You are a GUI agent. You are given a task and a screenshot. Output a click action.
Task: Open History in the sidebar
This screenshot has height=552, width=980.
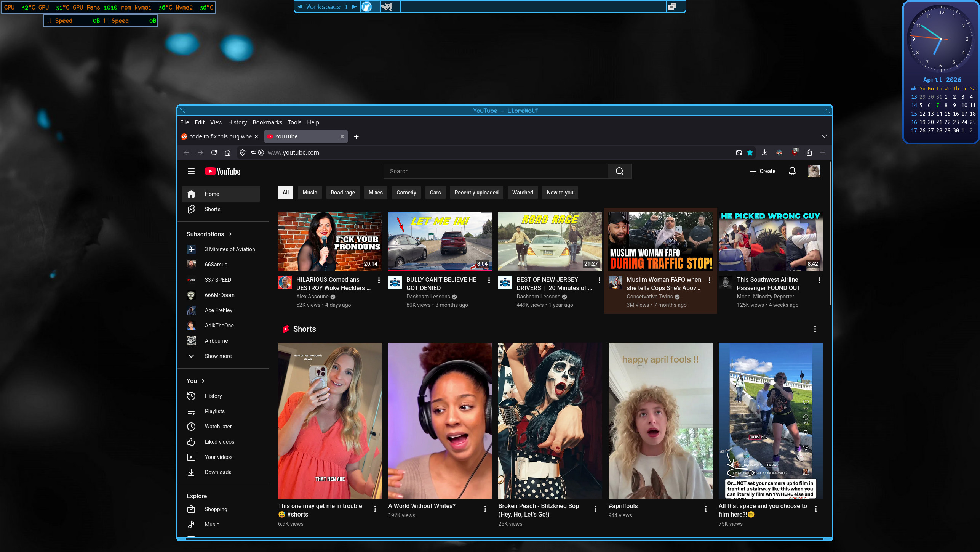tap(213, 396)
